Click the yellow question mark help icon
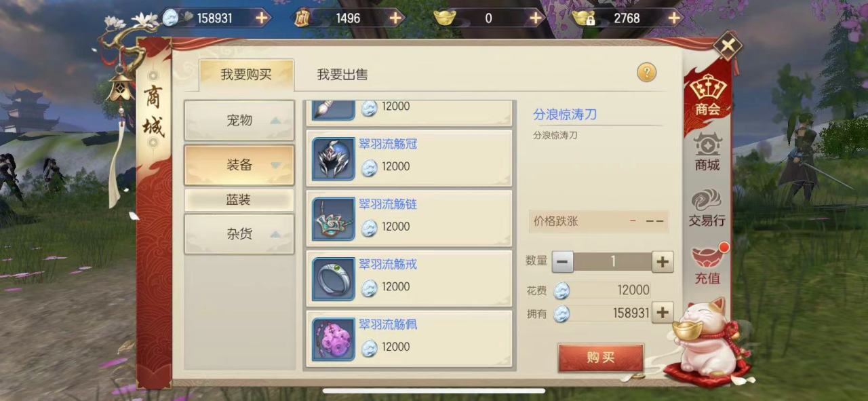868x401 pixels. click(x=646, y=73)
